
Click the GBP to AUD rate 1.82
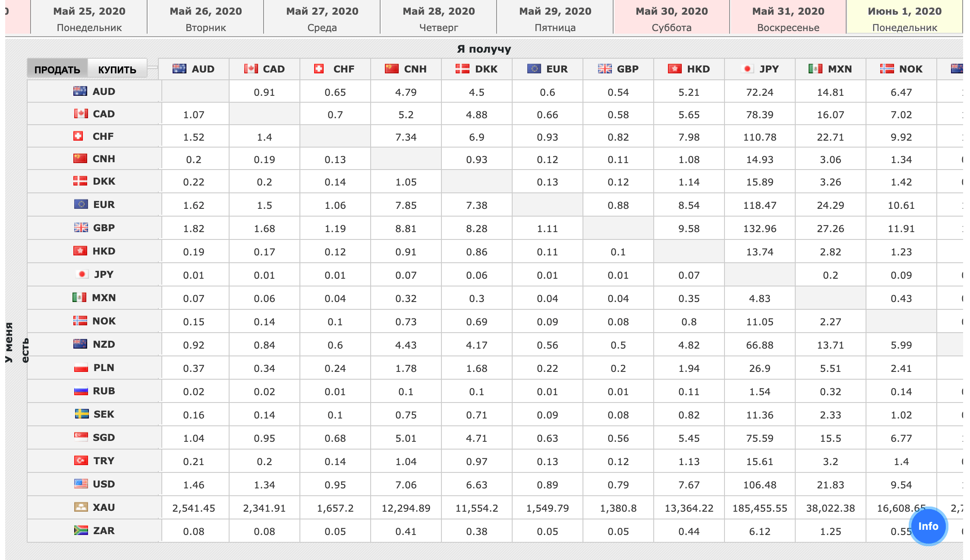click(193, 229)
